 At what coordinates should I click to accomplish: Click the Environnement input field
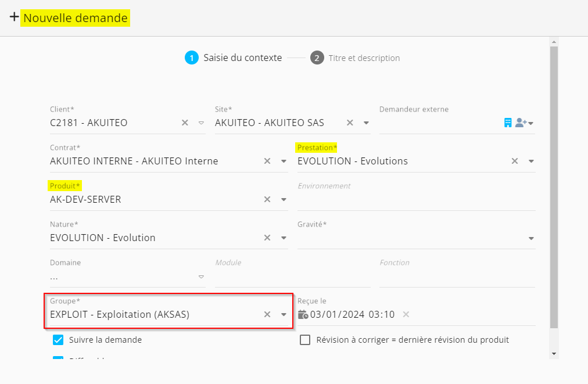coord(416,200)
